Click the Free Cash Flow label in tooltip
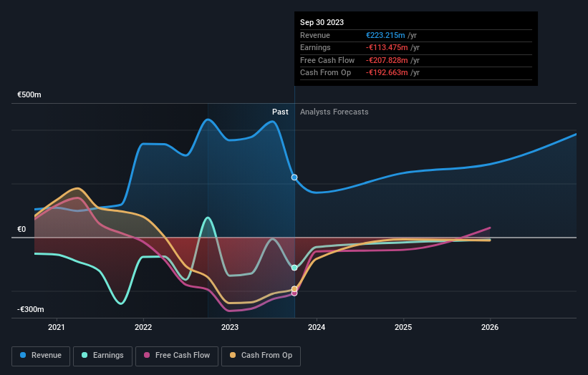 click(327, 60)
